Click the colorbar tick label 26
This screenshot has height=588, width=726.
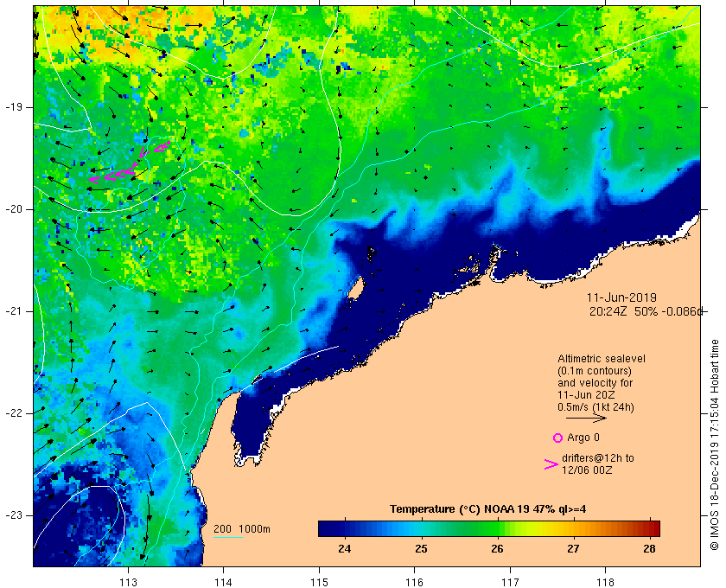coord(497,548)
